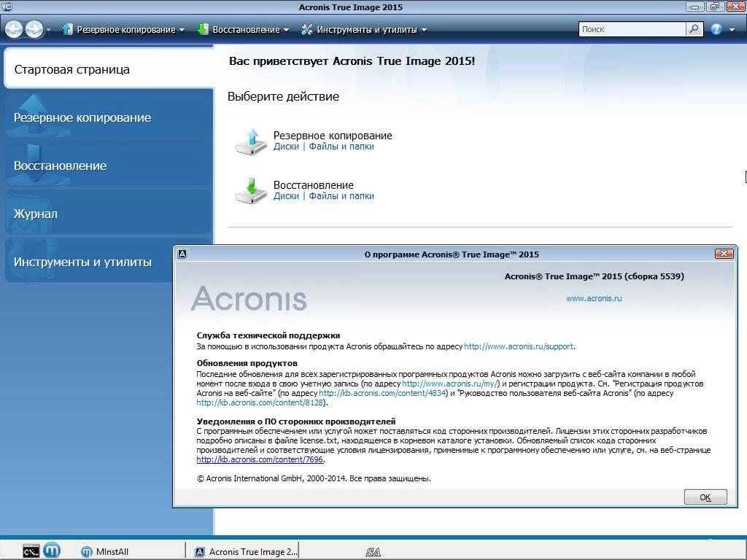Click the SA tray icon in taskbar
747x560 pixels.
coord(373,553)
